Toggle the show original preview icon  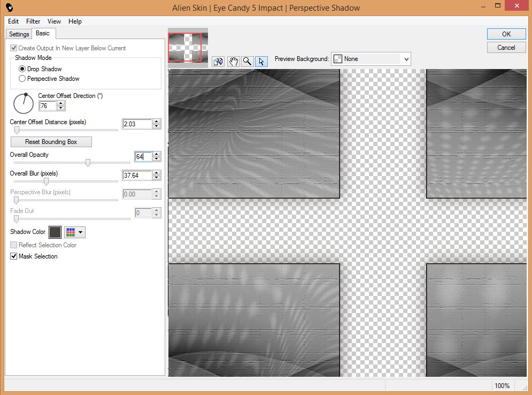point(218,62)
